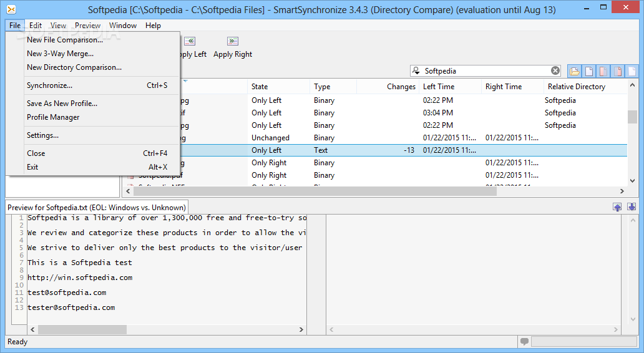The image size is (644, 353).
Task: Click the speech bubble status icon
Action: [x=524, y=342]
